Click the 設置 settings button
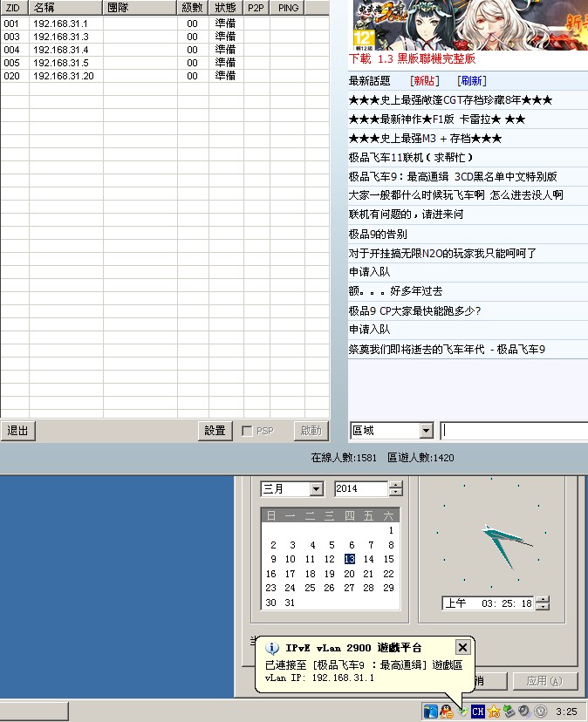 215,431
